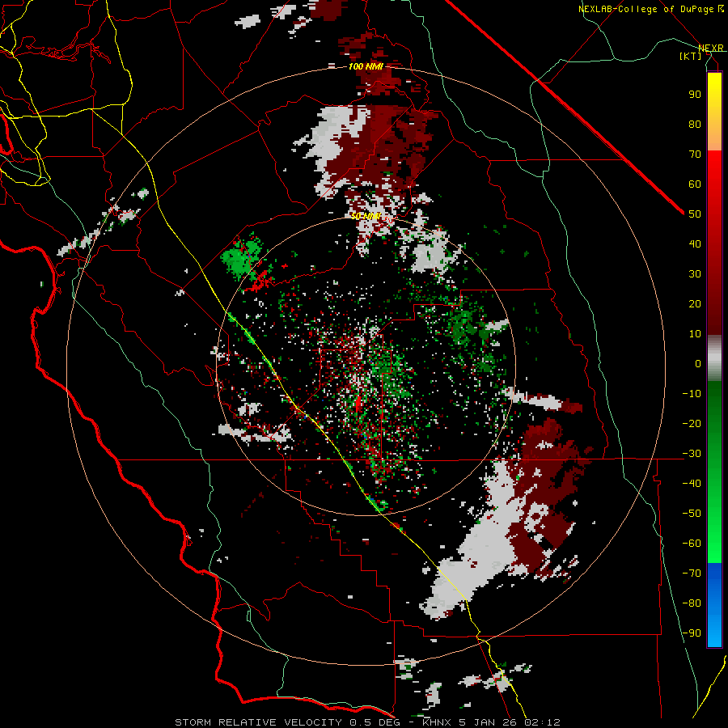Click the -40 value on velocity scale
Viewport: 728px width, 728px height.
coord(692,484)
